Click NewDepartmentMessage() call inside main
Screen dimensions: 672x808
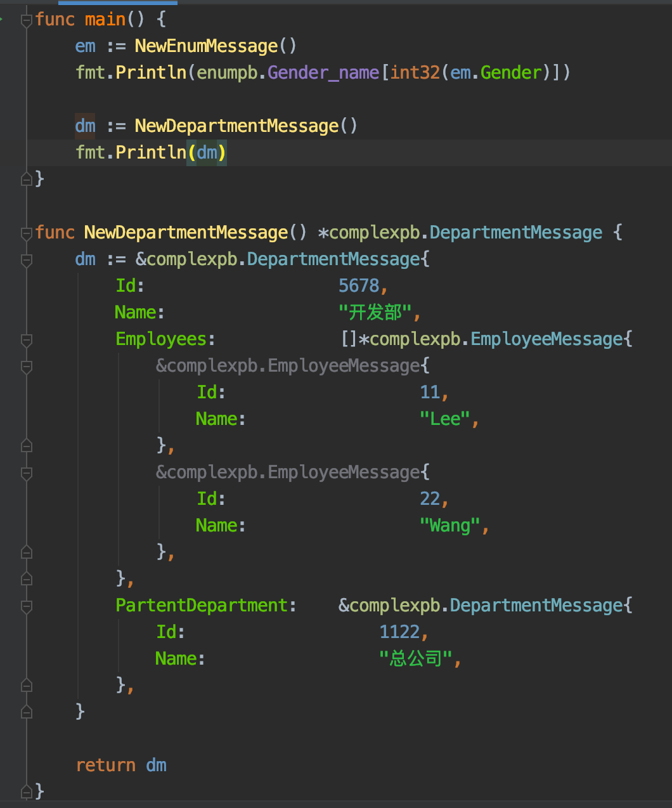point(246,126)
